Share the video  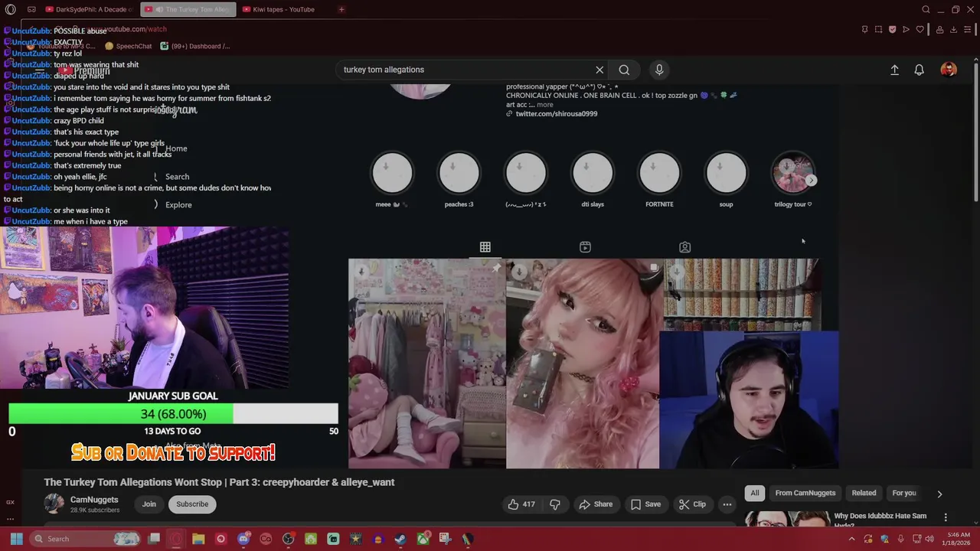tap(596, 504)
